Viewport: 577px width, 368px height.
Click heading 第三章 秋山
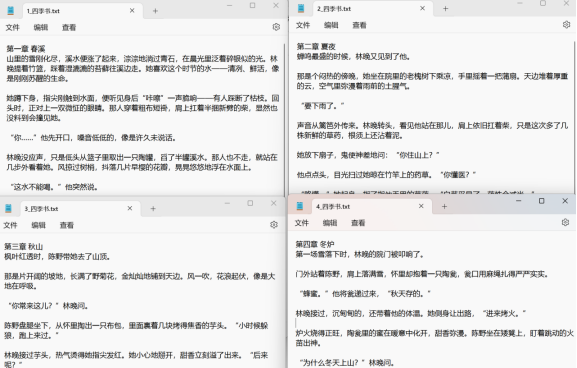[24, 246]
